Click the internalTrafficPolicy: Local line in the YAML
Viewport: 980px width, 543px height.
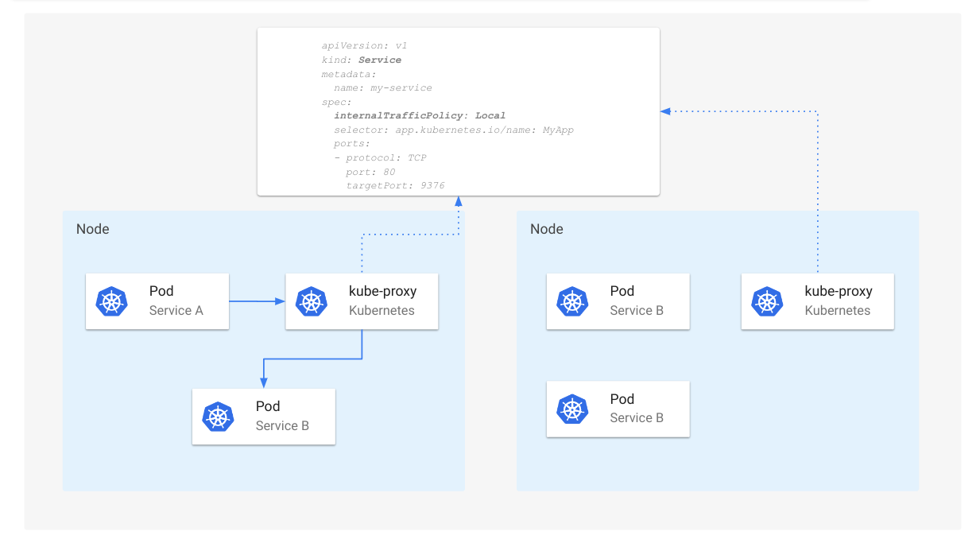(x=419, y=115)
